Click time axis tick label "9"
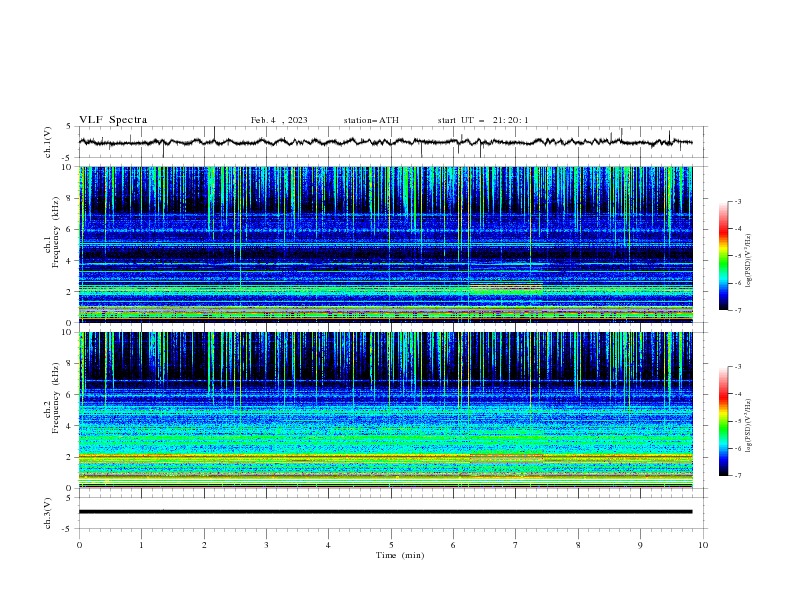This screenshot has height=612, width=792. point(640,545)
